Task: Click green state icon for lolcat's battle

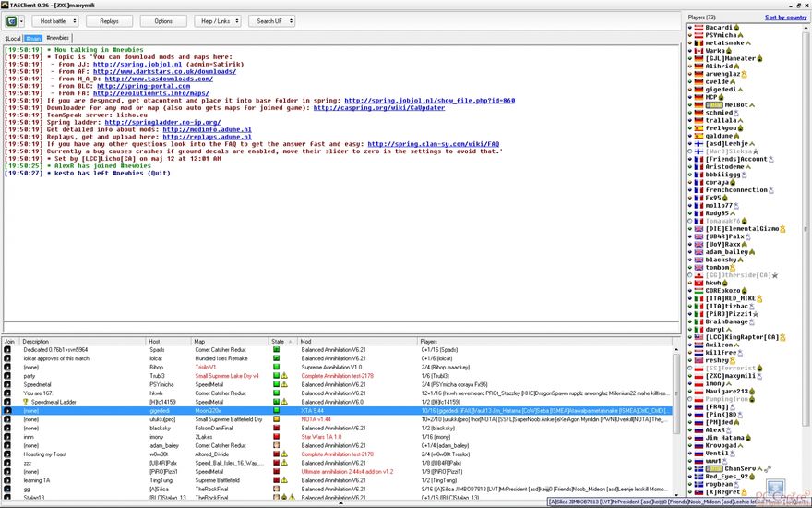Action: click(275, 358)
